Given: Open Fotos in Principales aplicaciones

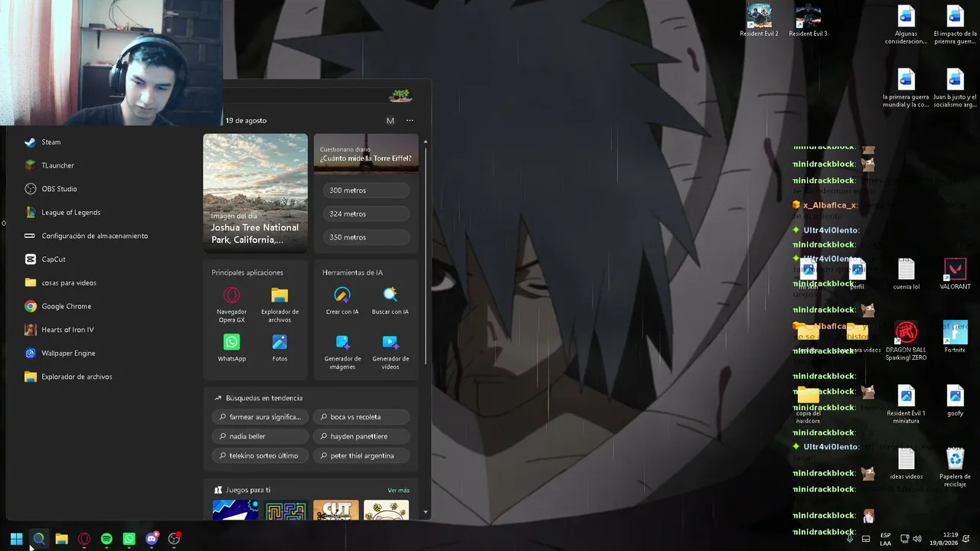Looking at the screenshot, I should (279, 348).
